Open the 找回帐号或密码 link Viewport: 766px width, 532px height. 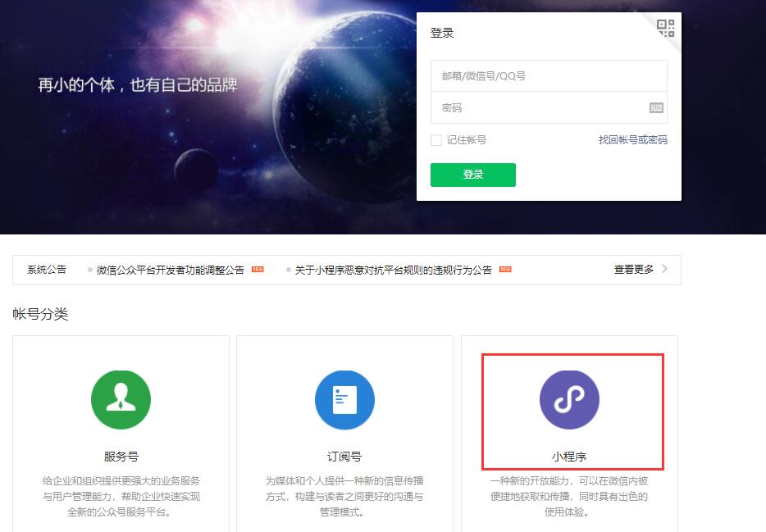[632, 140]
